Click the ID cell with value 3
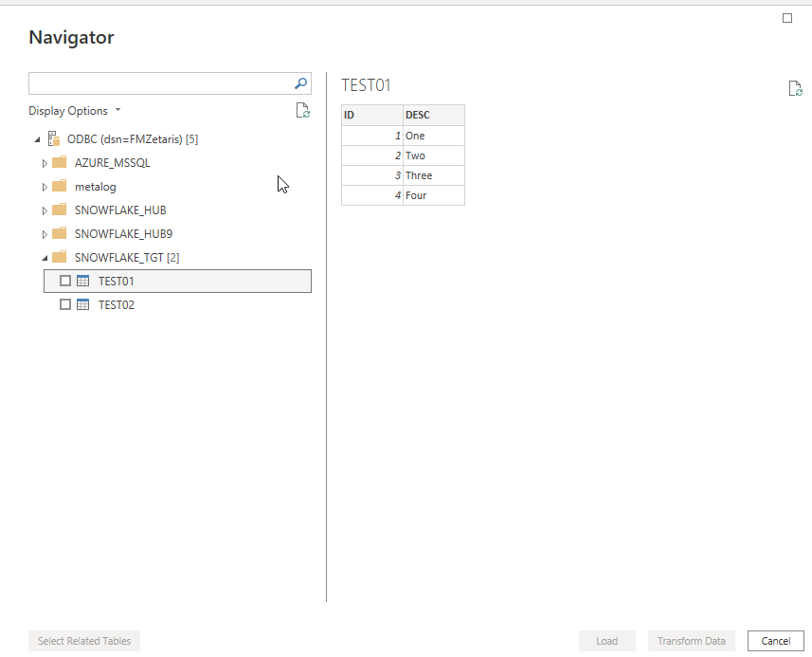This screenshot has height=657, width=812. pos(372,175)
